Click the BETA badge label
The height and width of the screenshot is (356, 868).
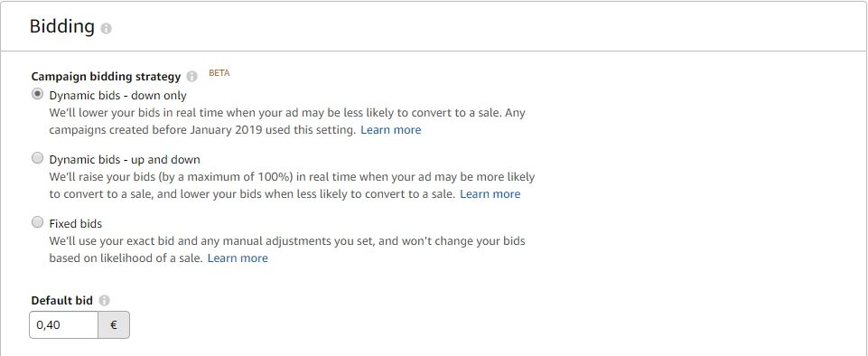click(219, 73)
